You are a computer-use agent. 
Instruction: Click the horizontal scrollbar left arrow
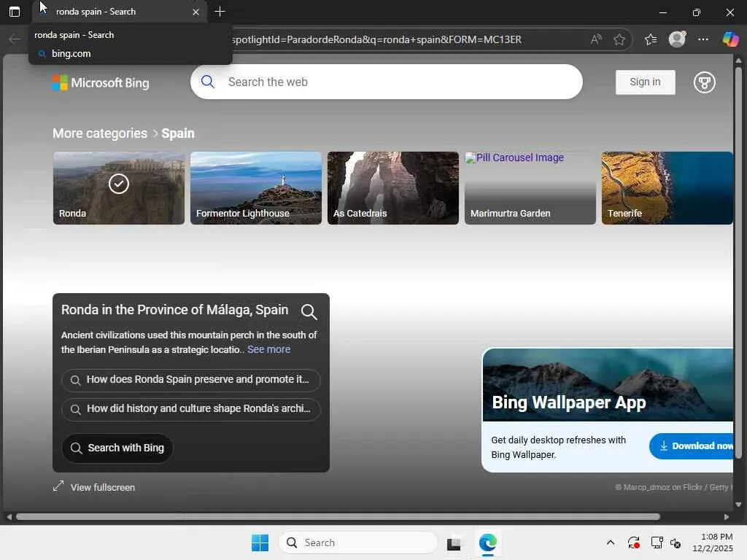(x=9, y=517)
